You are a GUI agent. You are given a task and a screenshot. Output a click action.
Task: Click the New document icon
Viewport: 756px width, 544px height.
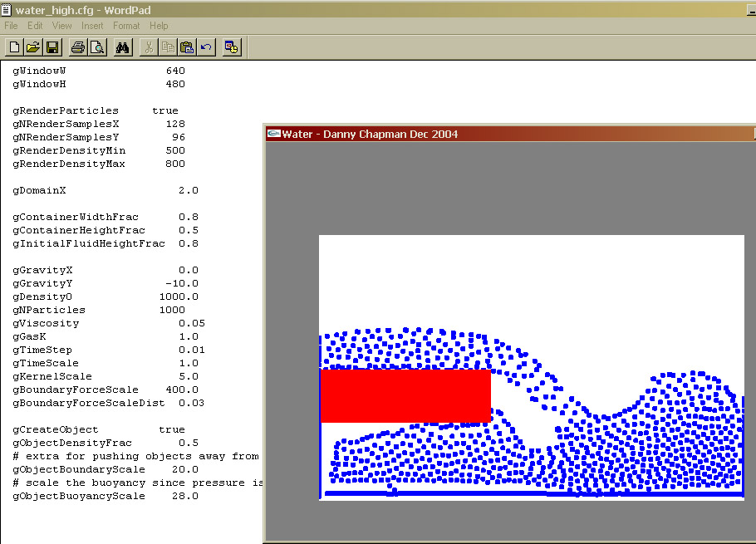14,47
